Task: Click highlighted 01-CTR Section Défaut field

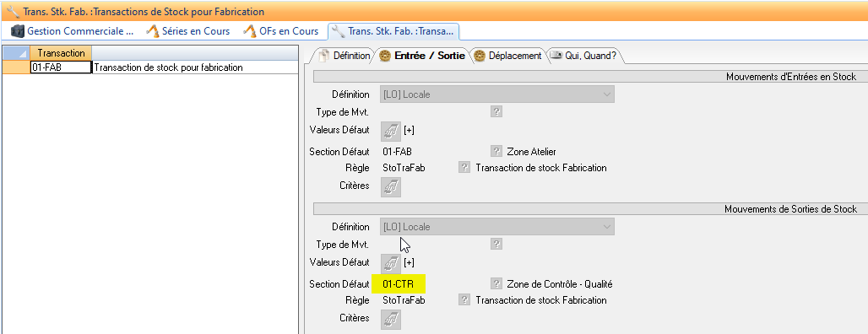Action: pyautogui.click(x=399, y=284)
